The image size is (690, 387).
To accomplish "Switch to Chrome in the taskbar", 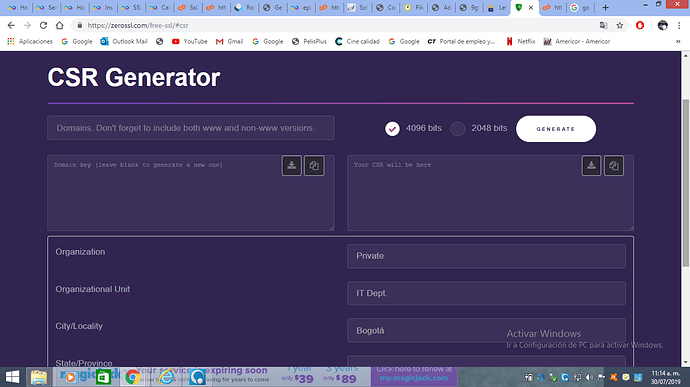I will tap(132, 377).
